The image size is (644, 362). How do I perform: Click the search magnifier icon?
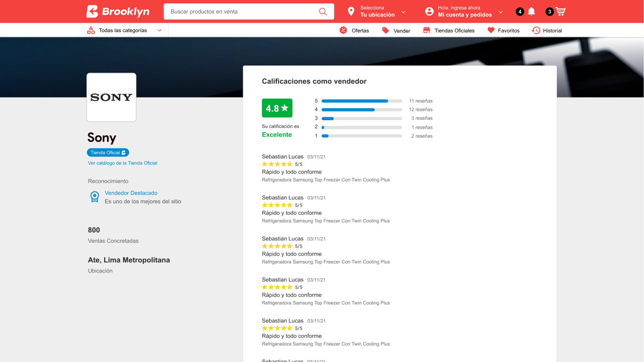pyautogui.click(x=323, y=11)
